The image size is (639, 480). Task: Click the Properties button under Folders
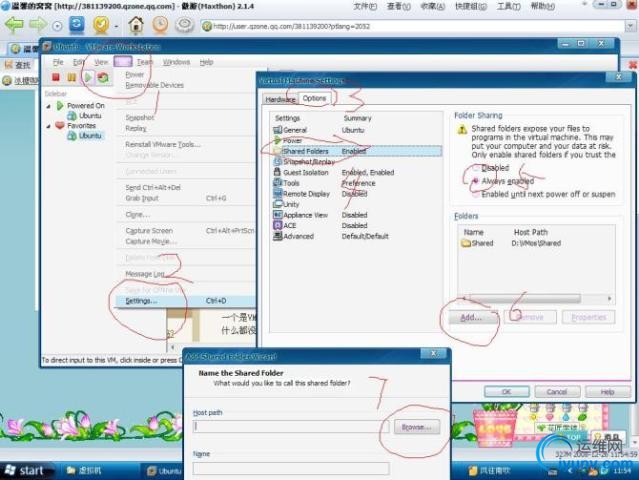(588, 317)
